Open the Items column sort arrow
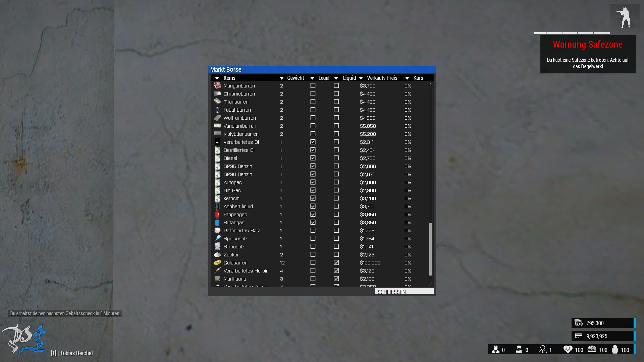 tap(217, 78)
